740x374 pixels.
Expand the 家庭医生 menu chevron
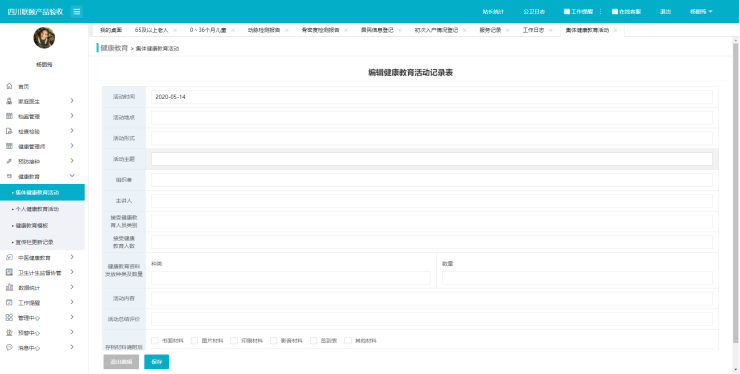(72, 101)
